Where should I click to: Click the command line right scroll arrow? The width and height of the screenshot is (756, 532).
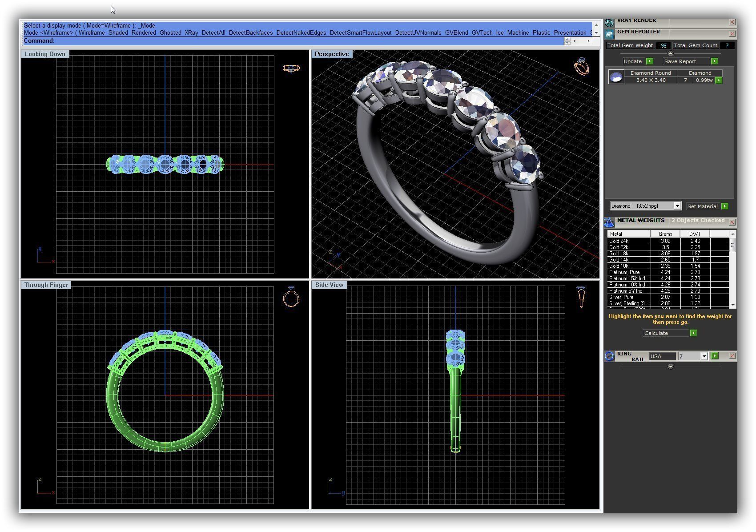tap(588, 41)
